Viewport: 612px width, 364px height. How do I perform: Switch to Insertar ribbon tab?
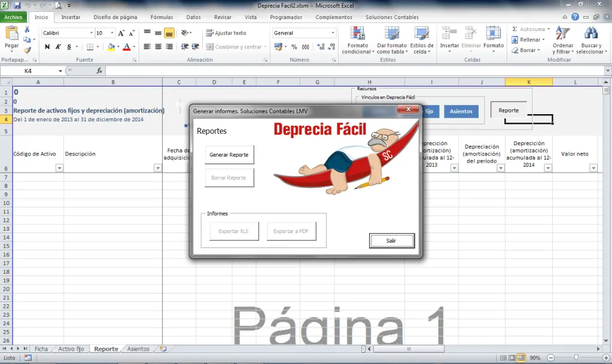pyautogui.click(x=71, y=17)
